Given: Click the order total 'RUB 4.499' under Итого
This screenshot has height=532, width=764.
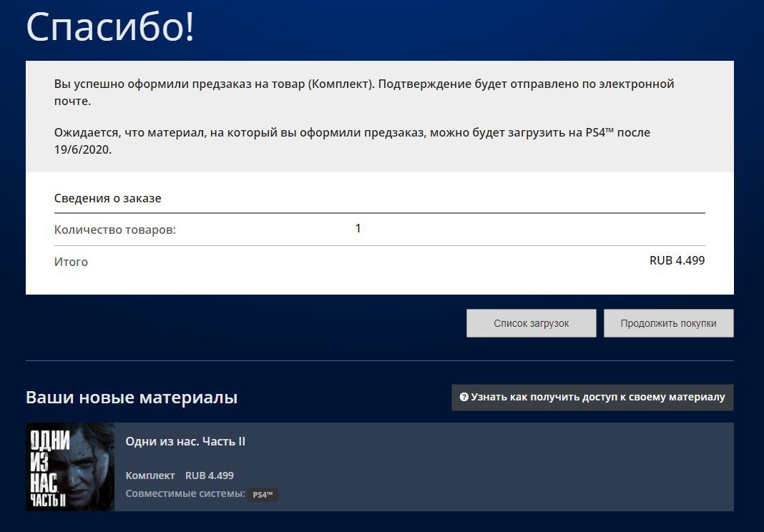Looking at the screenshot, I should point(677,261).
